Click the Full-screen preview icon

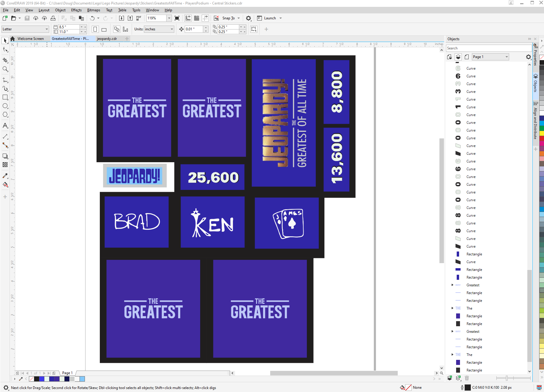[177, 18]
